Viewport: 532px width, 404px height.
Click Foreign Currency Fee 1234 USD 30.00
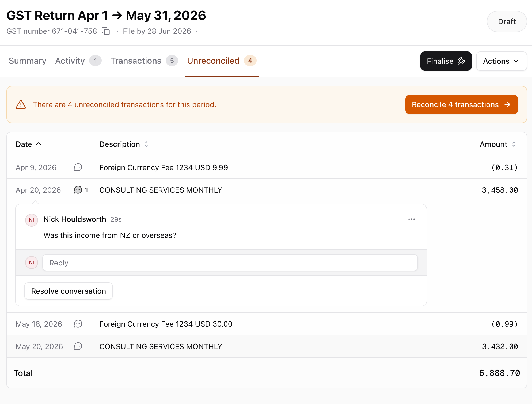(x=166, y=324)
